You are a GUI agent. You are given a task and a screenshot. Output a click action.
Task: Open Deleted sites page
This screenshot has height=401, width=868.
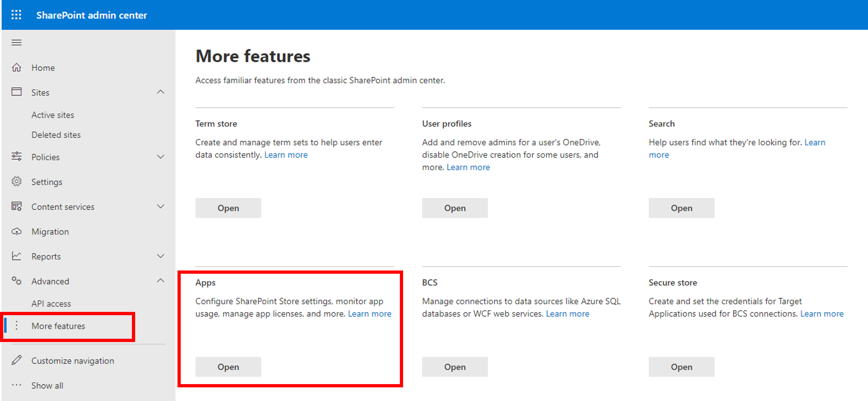(x=56, y=135)
